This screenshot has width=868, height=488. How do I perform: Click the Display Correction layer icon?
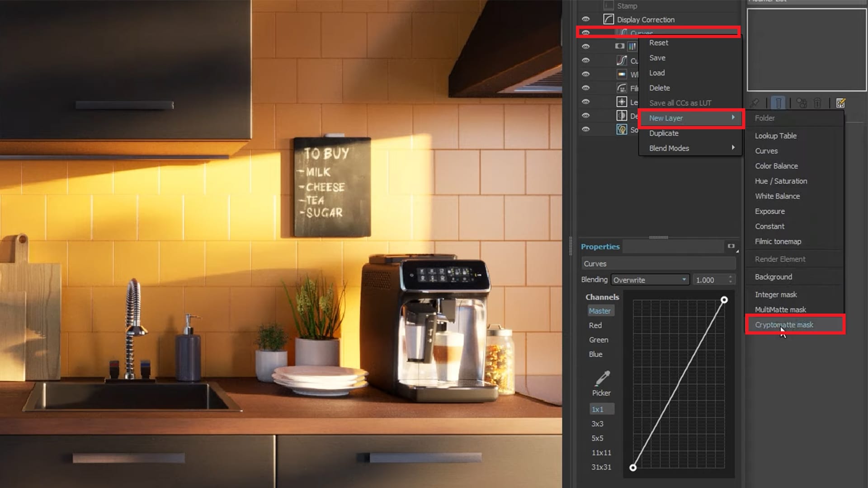point(608,19)
